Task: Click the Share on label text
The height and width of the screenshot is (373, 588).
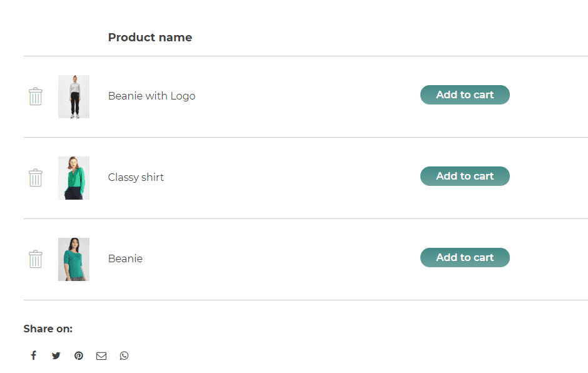Action: point(48,329)
